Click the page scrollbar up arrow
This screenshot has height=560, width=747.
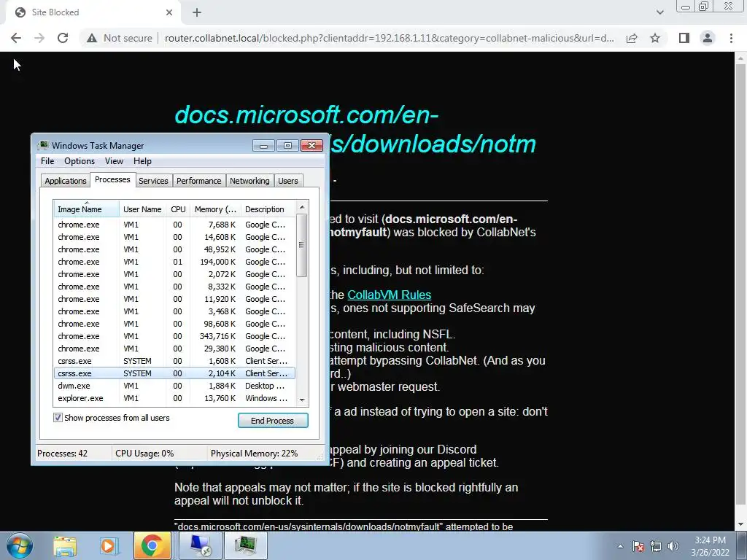click(740, 58)
